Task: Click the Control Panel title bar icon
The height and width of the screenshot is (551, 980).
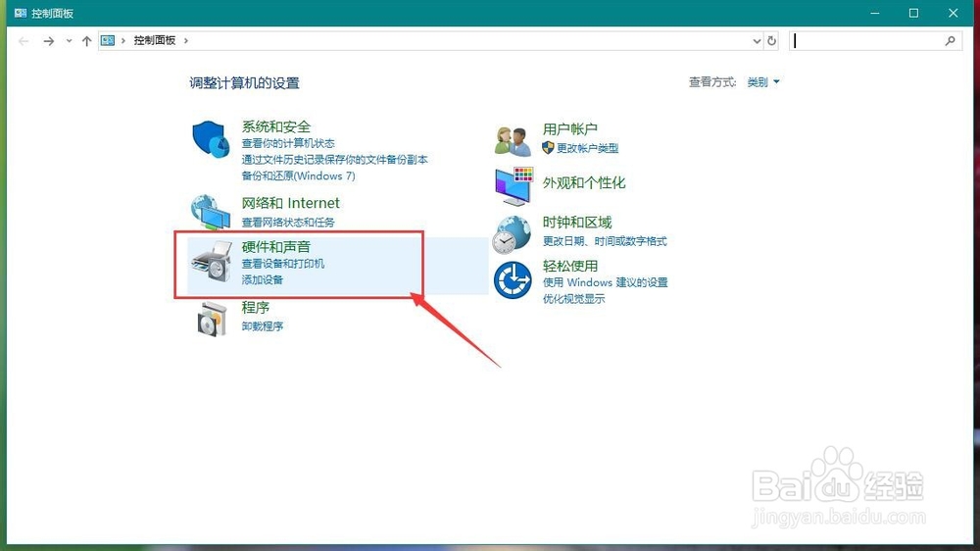Action: (20, 13)
